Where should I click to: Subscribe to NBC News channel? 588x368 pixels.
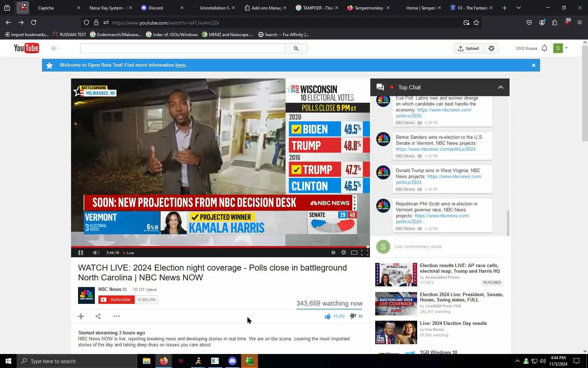pos(117,300)
